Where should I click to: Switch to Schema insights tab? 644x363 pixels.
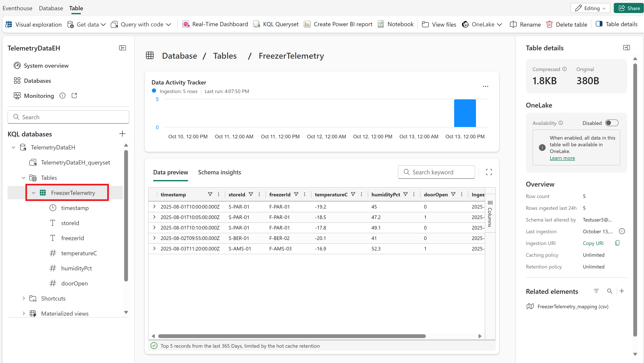tap(219, 172)
